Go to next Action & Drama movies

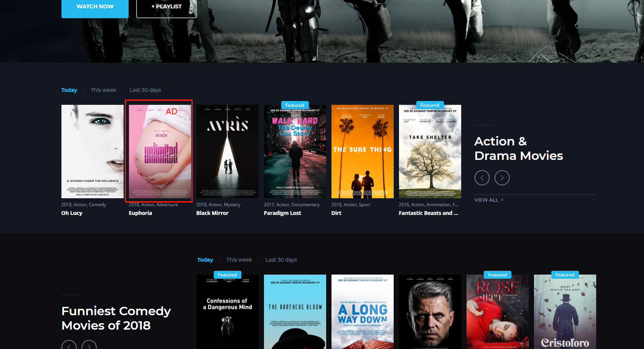click(502, 178)
